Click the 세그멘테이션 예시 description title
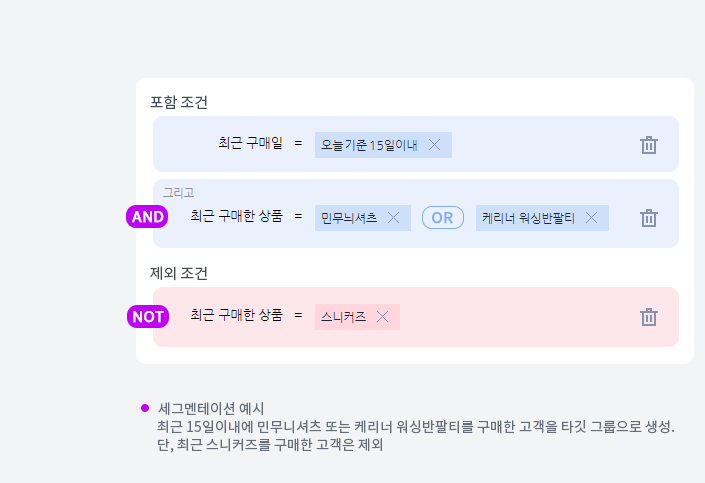The image size is (705, 483). click(x=211, y=408)
